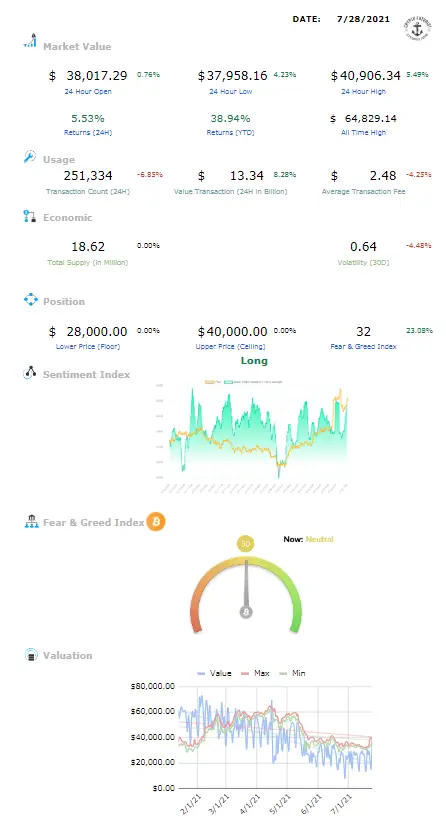446x827 pixels.
Task: Click the Fear & Greed Index bank icon
Action: [x=32, y=521]
